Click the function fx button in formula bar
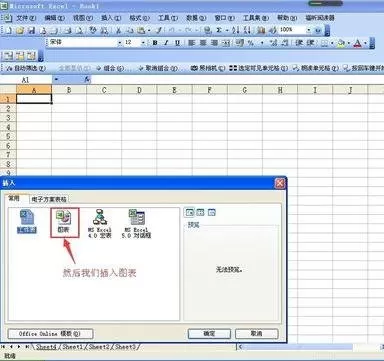384x361 pixels. point(87,80)
